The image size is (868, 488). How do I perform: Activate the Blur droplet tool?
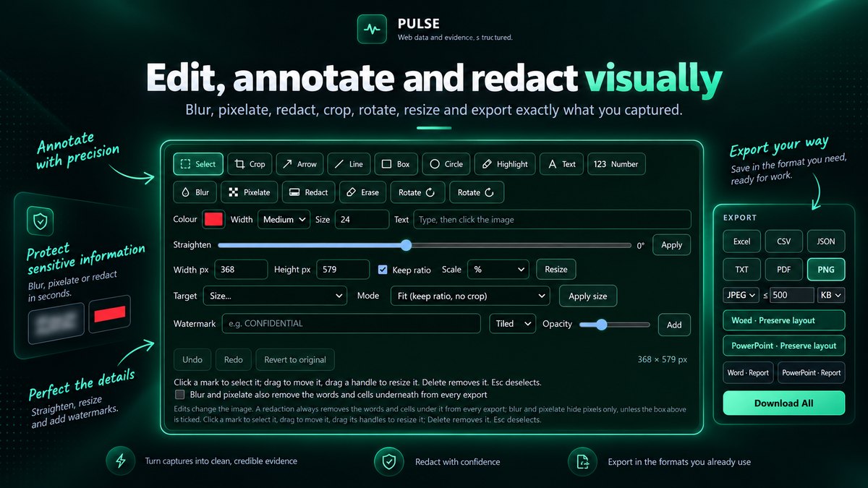[195, 192]
